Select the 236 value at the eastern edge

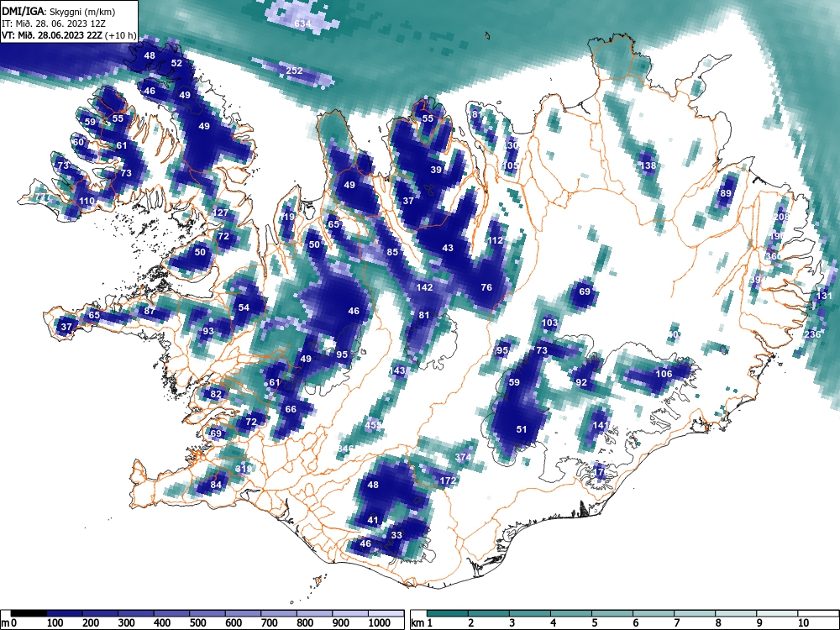[812, 334]
